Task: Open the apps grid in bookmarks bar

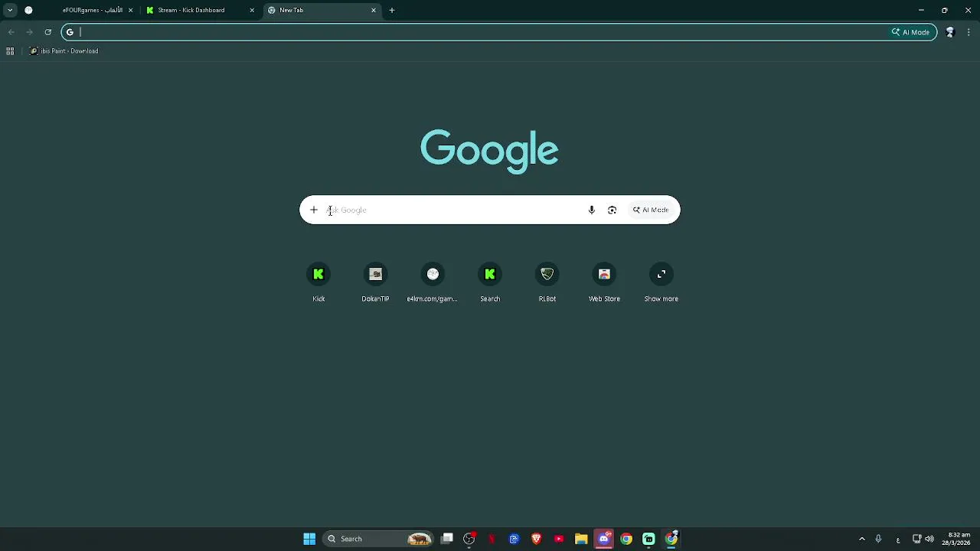Action: pos(10,51)
